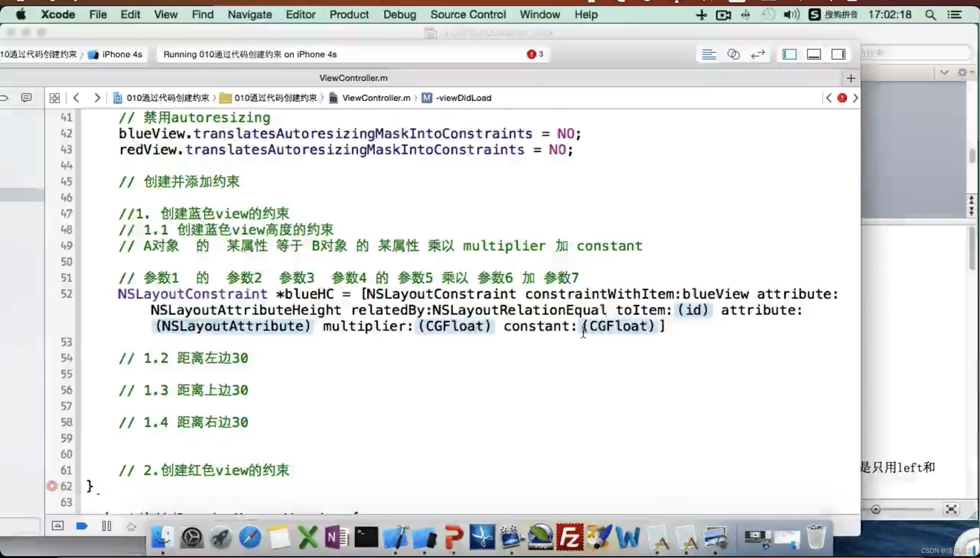The width and height of the screenshot is (980, 558).
Task: Toggle the bottom Debug area panel
Action: click(813, 54)
